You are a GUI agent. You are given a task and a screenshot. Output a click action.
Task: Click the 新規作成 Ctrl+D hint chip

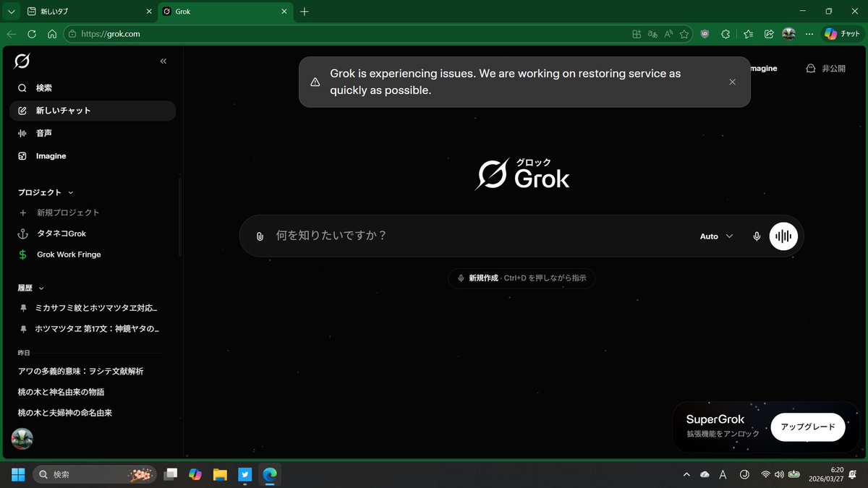click(522, 278)
